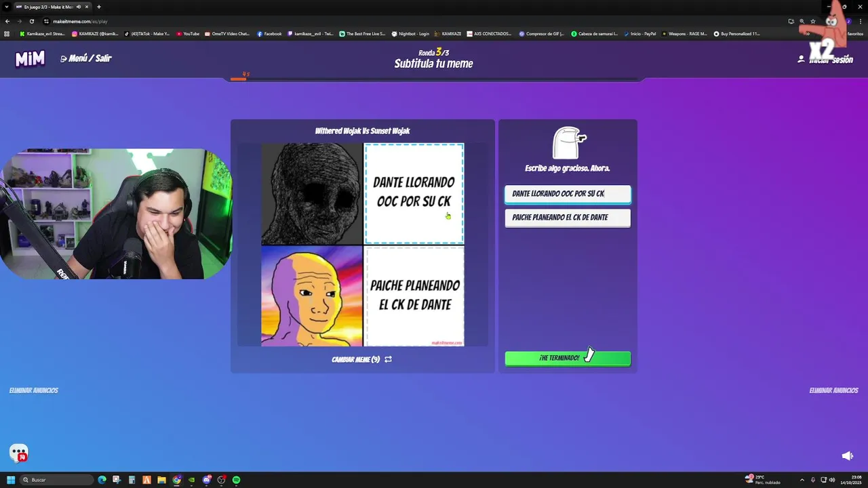This screenshot has width=868, height=488.
Task: Open kamikaze__evil Twitch bookmark
Action: pos(311,34)
